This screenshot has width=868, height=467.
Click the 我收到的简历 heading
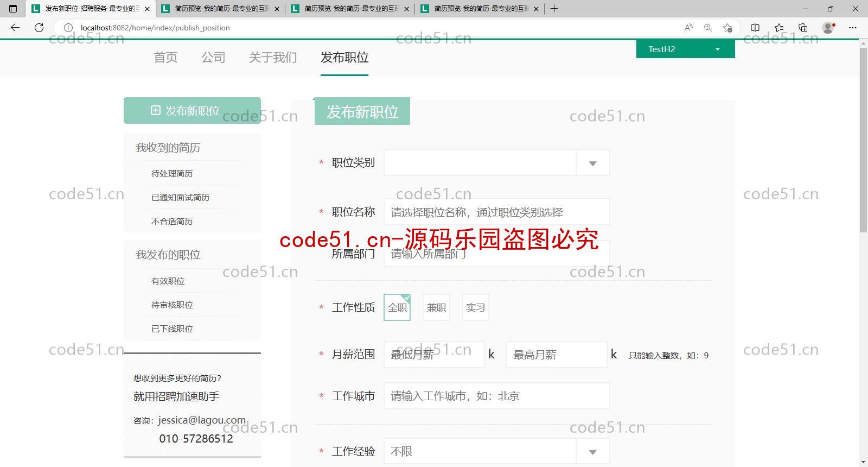click(168, 148)
